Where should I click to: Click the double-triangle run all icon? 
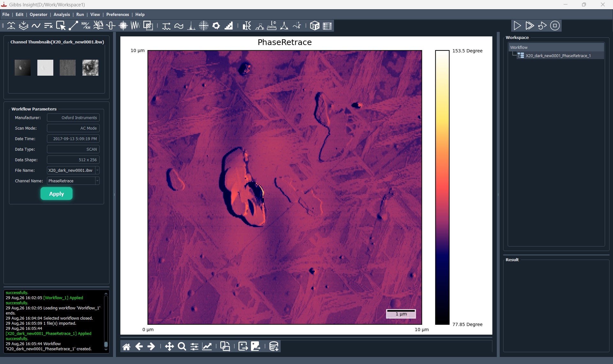coord(530,26)
